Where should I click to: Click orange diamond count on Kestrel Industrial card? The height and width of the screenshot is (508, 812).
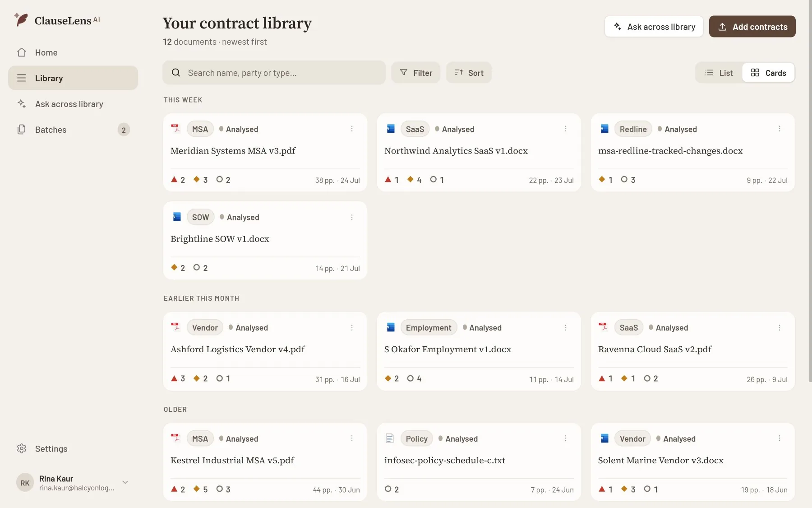coord(200,489)
